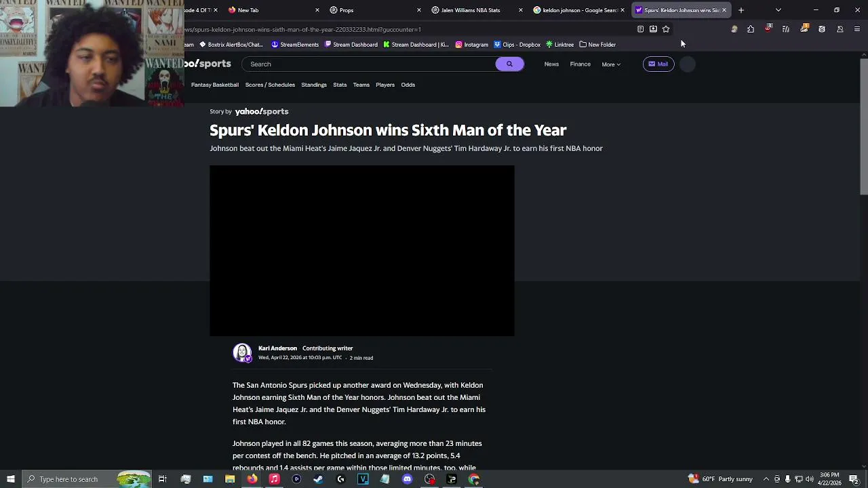This screenshot has height=488, width=868.
Task: Click the page URL in address bar
Action: [x=302, y=29]
